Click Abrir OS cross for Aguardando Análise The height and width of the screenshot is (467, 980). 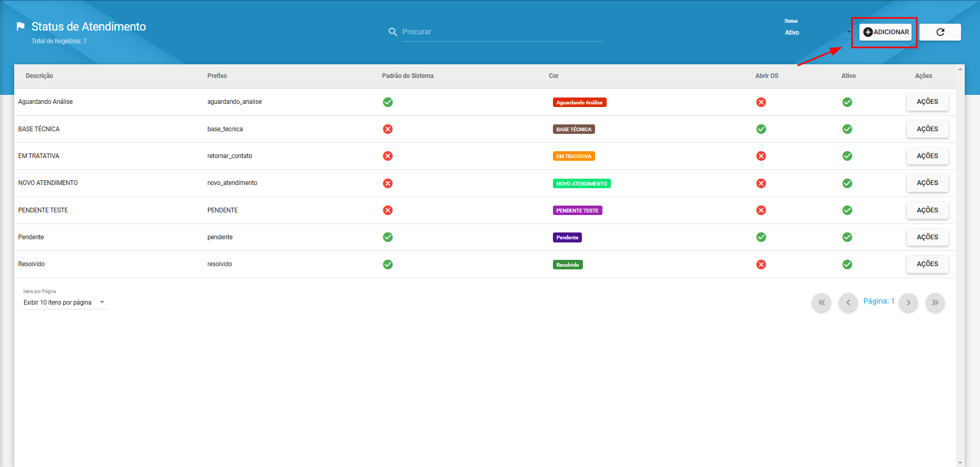[761, 102]
